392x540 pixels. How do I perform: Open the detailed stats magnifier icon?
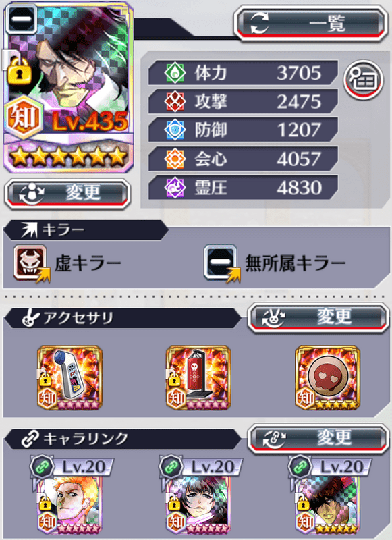[x=364, y=79]
